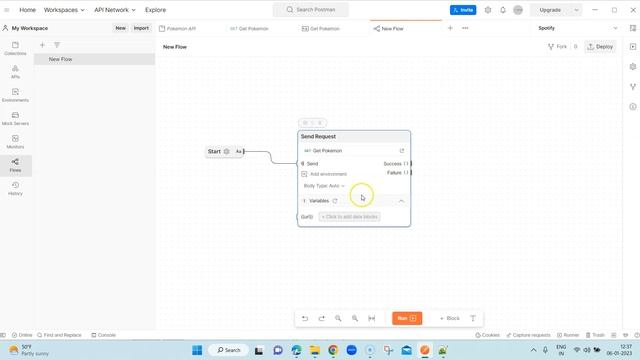
Task: Show flow info in right sidebar
Action: coord(633,107)
